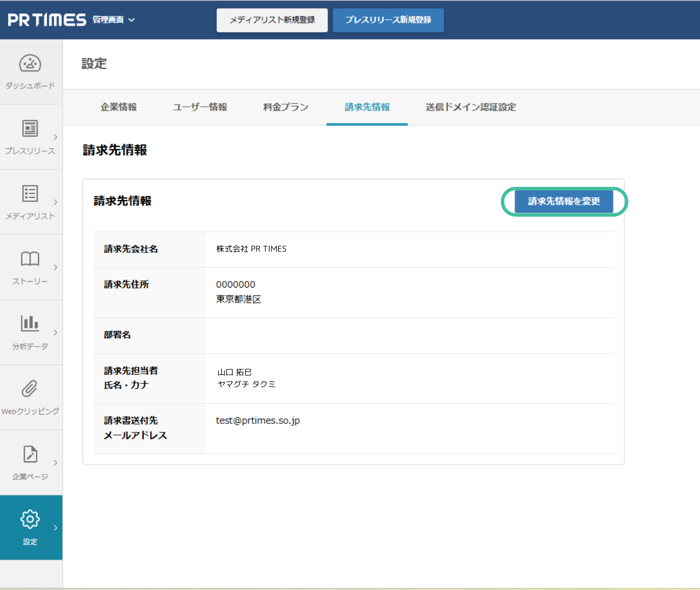The image size is (700, 590).
Task: Open the Media List checklist icon
Action: [30, 194]
